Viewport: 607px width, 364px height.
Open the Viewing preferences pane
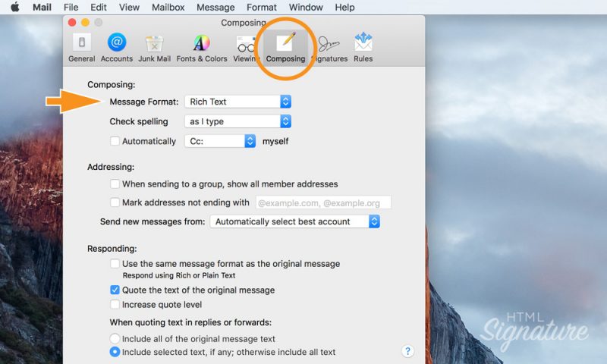point(247,48)
